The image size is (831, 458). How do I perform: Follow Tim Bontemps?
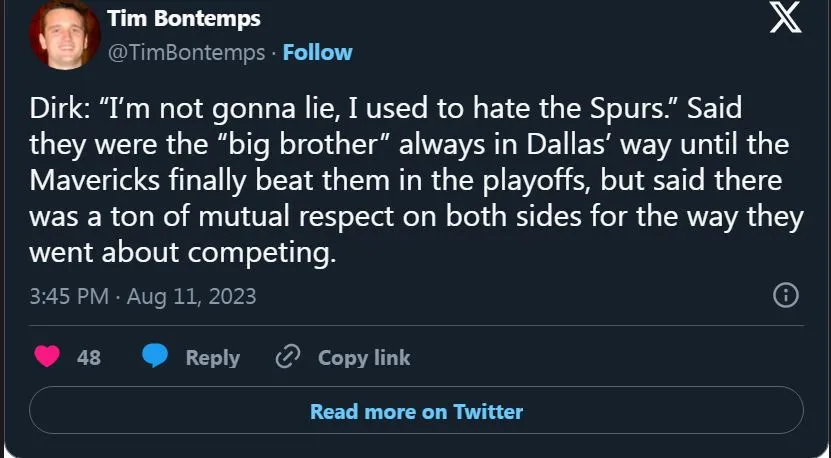coord(318,52)
